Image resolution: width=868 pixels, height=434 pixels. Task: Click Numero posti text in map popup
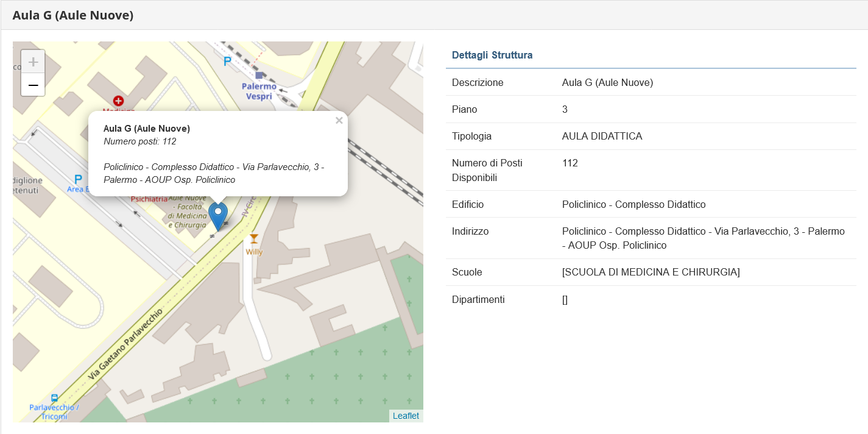click(x=139, y=141)
